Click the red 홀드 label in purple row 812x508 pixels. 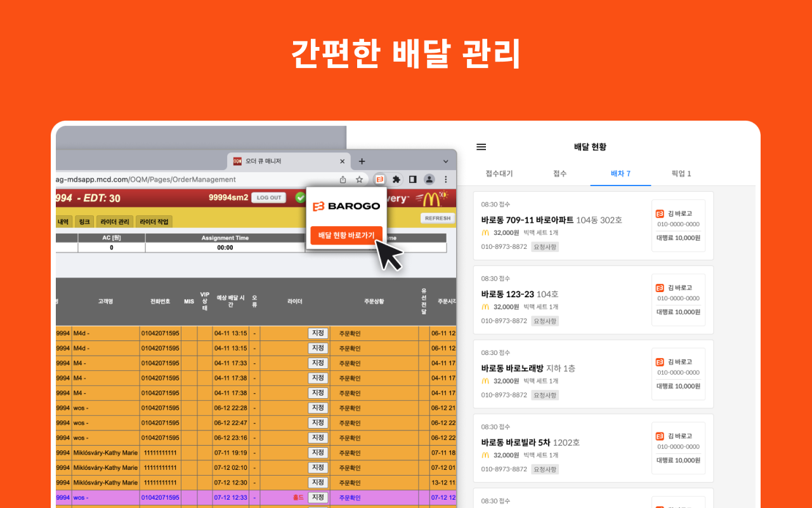(x=298, y=498)
